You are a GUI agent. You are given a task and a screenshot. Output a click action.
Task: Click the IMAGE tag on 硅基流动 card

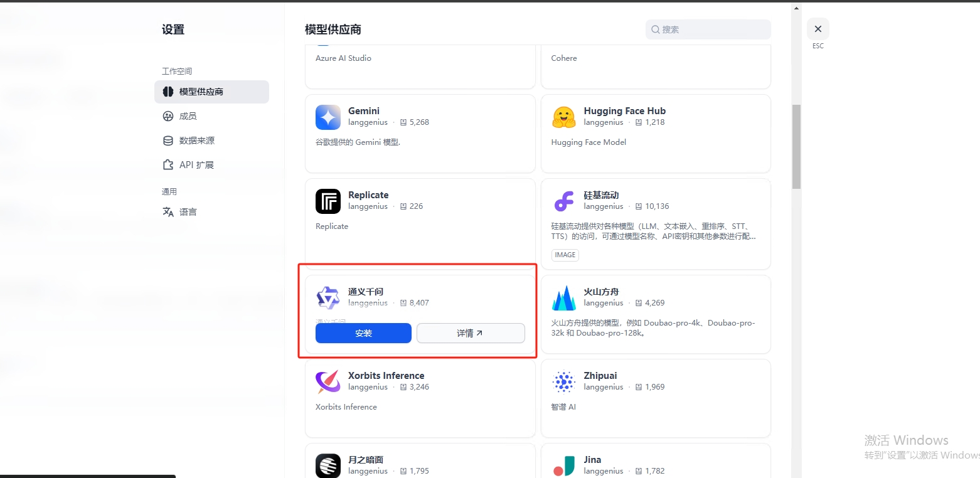point(565,255)
